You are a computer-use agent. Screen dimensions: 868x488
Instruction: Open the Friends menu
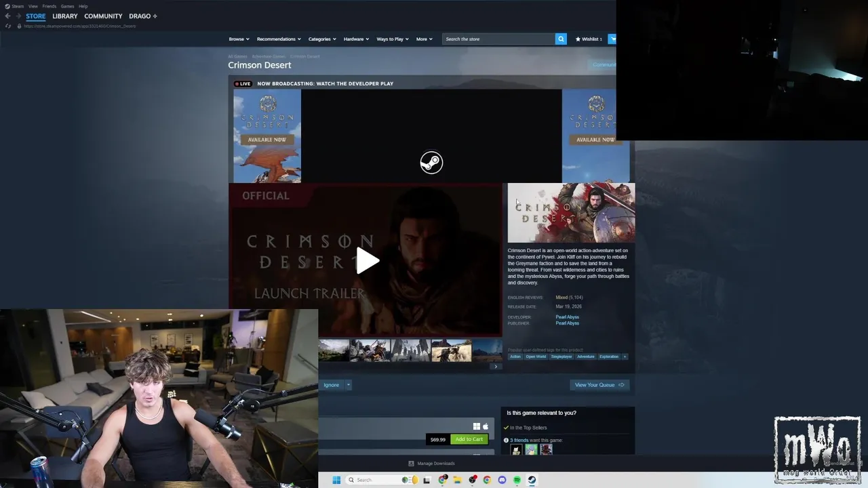49,6
